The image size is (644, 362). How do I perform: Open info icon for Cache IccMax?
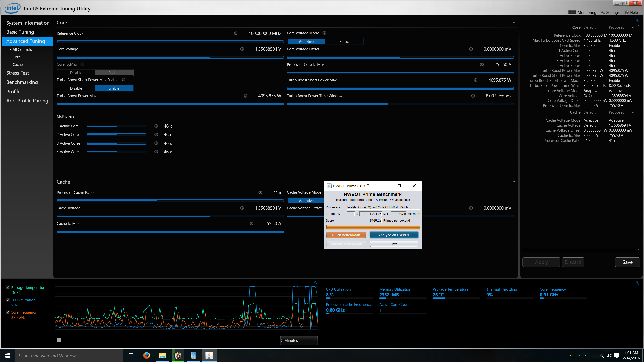tap(251, 224)
